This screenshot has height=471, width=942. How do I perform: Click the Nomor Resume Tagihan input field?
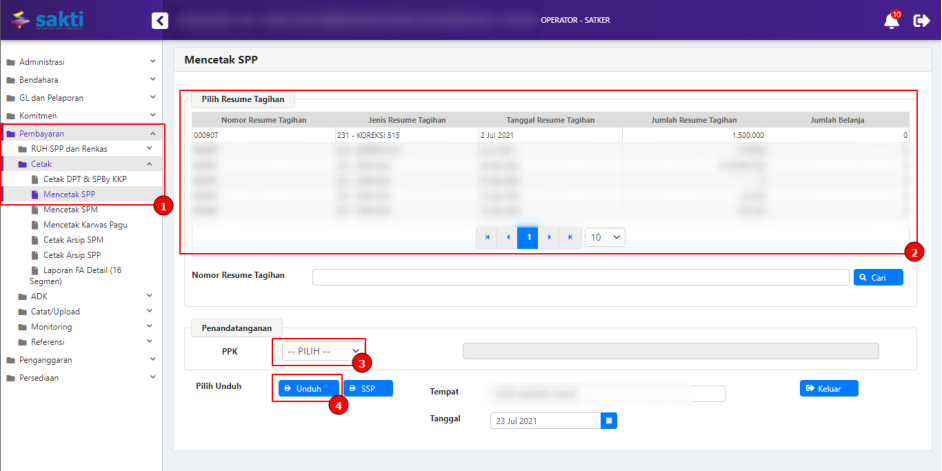(579, 277)
